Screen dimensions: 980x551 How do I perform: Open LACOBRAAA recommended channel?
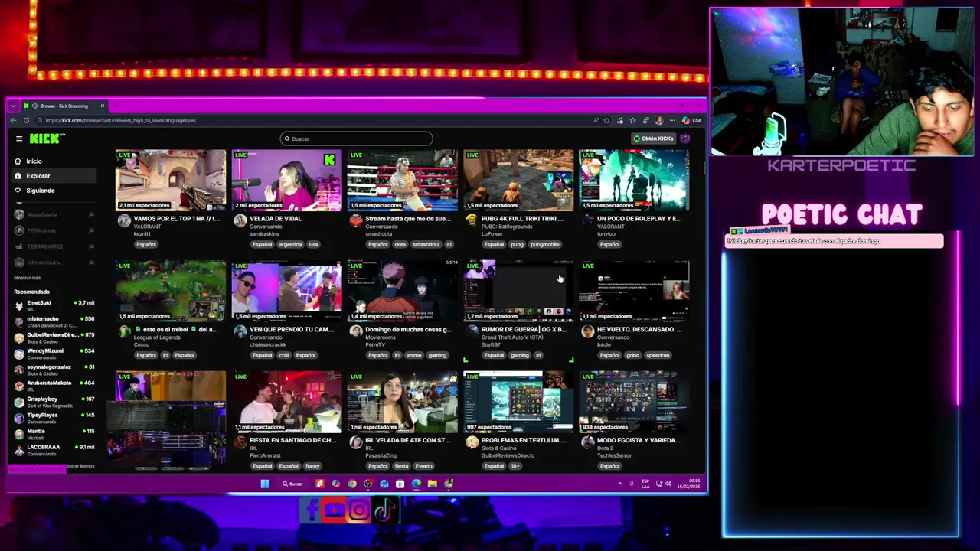tap(54, 449)
